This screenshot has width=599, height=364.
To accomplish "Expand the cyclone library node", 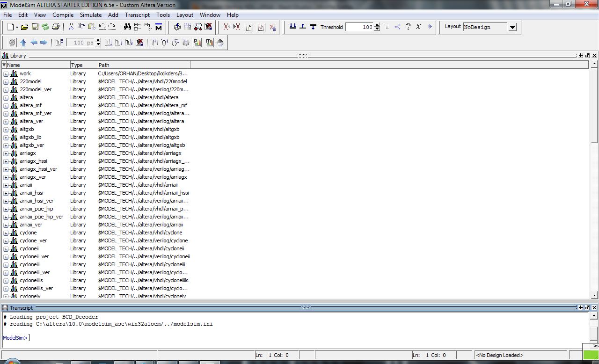I will pyautogui.click(x=6, y=233).
